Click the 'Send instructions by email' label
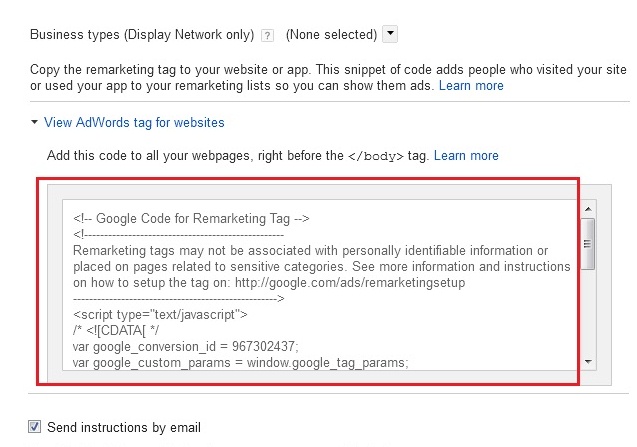Image resolution: width=637 pixels, height=447 pixels. (x=124, y=427)
